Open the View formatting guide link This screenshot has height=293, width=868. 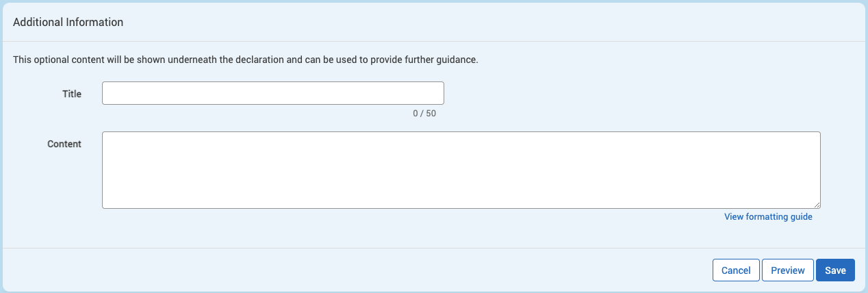pos(768,217)
